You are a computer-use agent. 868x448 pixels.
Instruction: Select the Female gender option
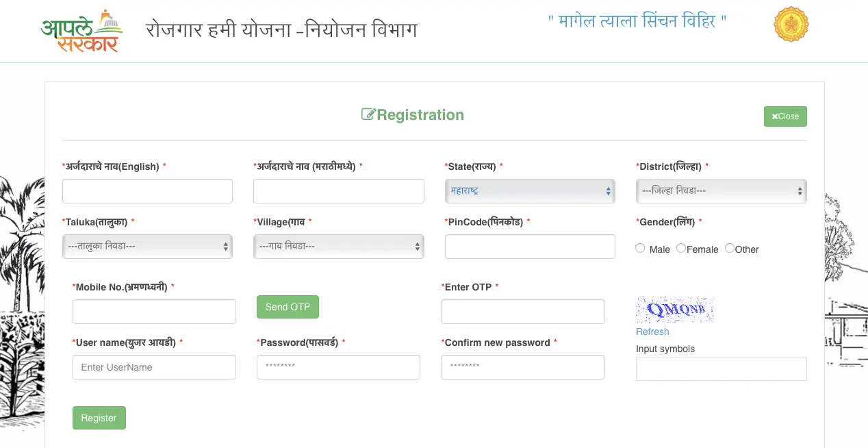(x=681, y=249)
